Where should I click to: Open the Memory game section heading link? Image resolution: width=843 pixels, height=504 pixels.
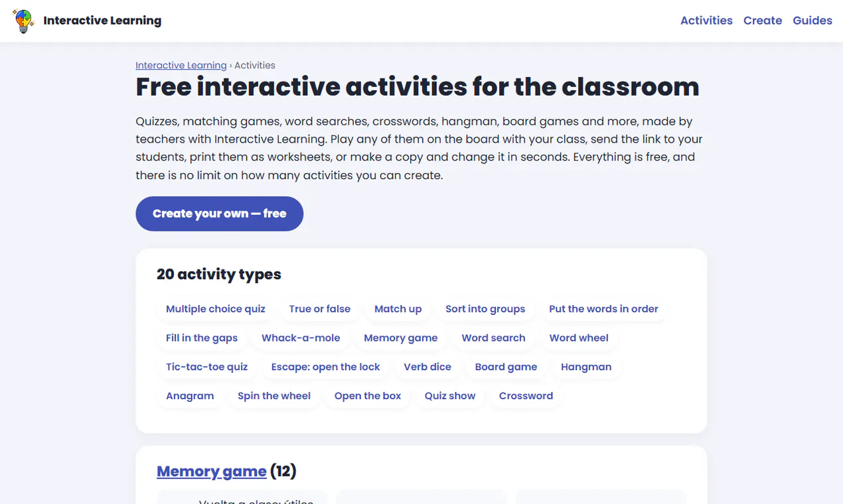(x=212, y=472)
